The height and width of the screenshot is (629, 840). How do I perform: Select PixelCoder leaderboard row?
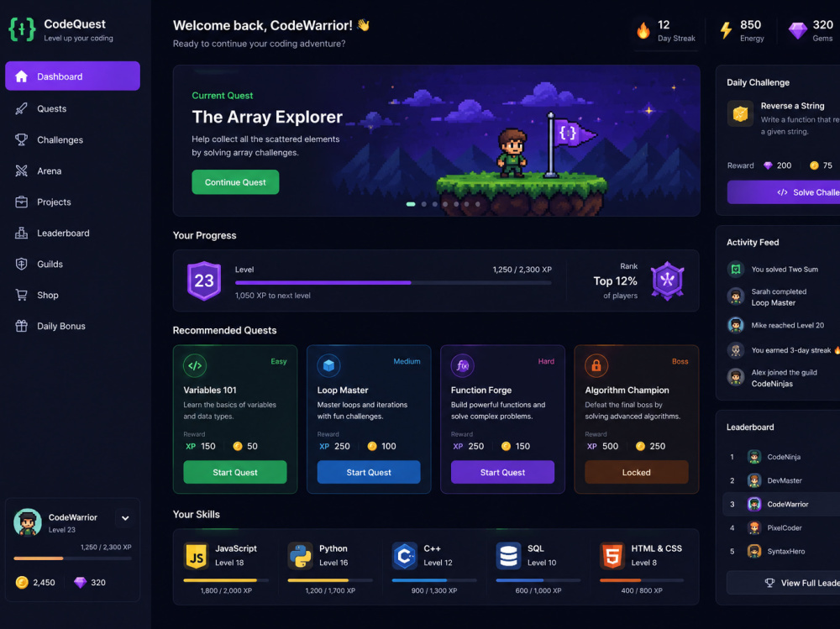781,527
